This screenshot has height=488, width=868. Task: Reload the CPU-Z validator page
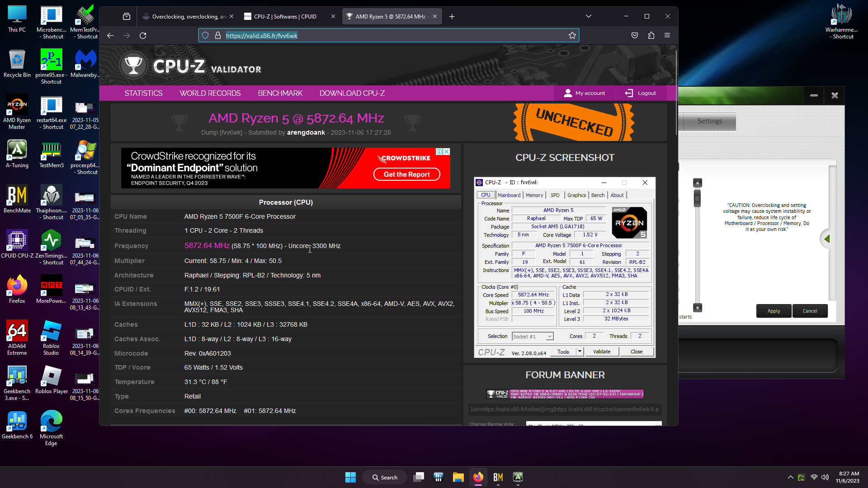[143, 35]
